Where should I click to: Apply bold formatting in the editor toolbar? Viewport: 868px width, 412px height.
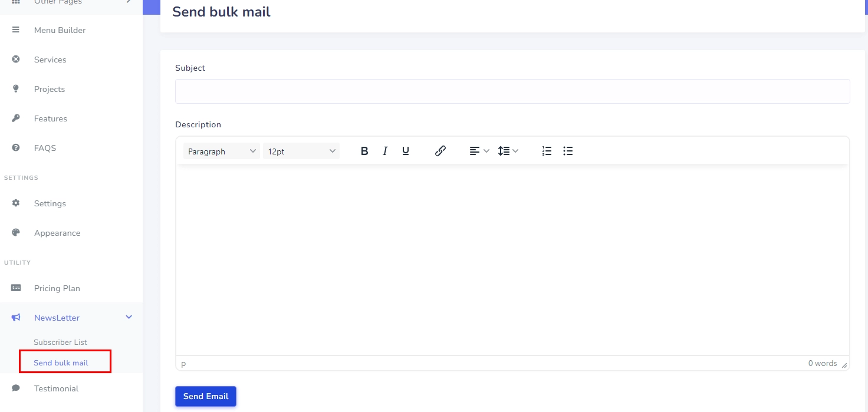tap(364, 151)
